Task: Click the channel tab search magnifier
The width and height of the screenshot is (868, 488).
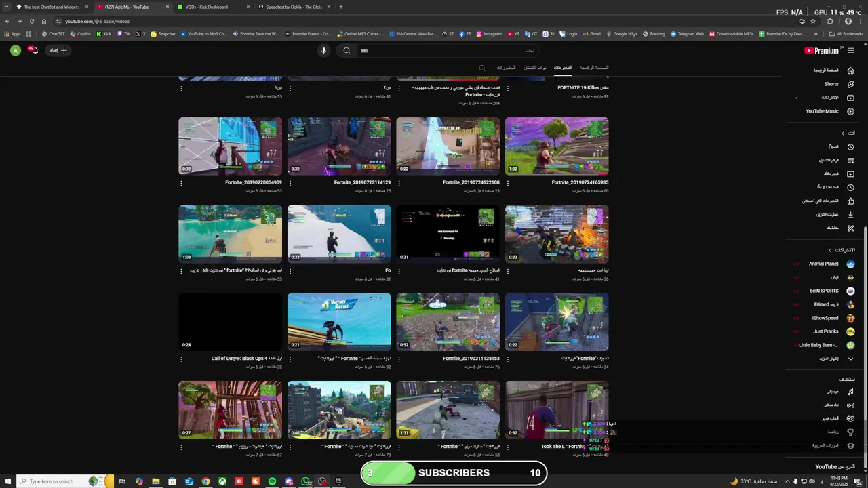Action: point(482,68)
